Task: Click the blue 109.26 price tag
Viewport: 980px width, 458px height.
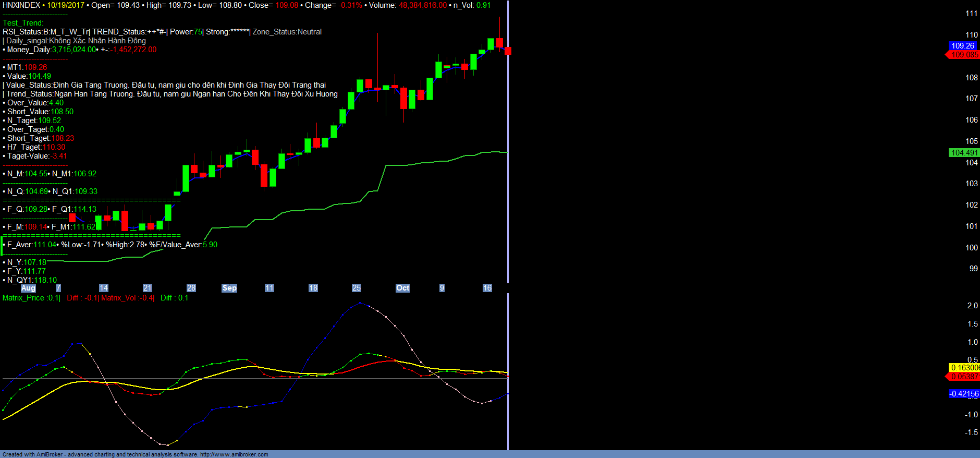Action: point(963,46)
